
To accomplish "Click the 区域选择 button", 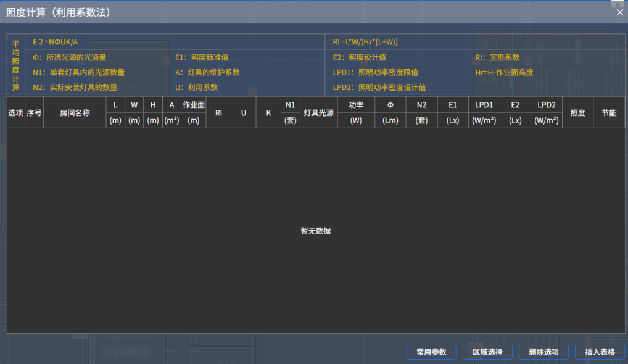I will pyautogui.click(x=487, y=352).
